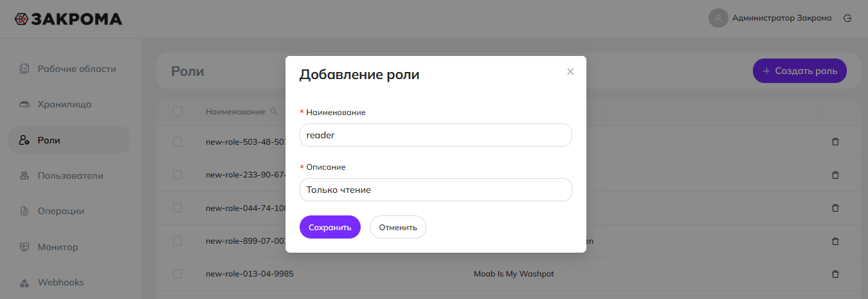
Task: Click the search icon beside Наименование column
Action: 275,112
